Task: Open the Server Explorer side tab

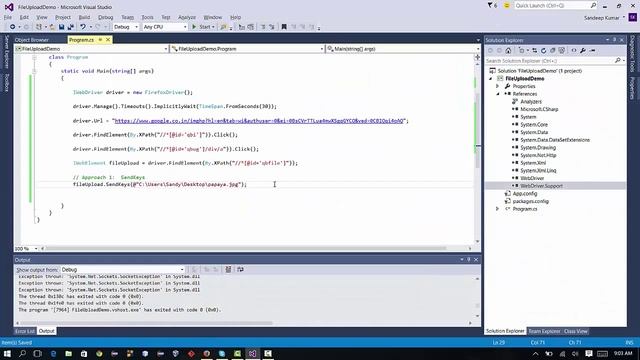Action: (7, 51)
